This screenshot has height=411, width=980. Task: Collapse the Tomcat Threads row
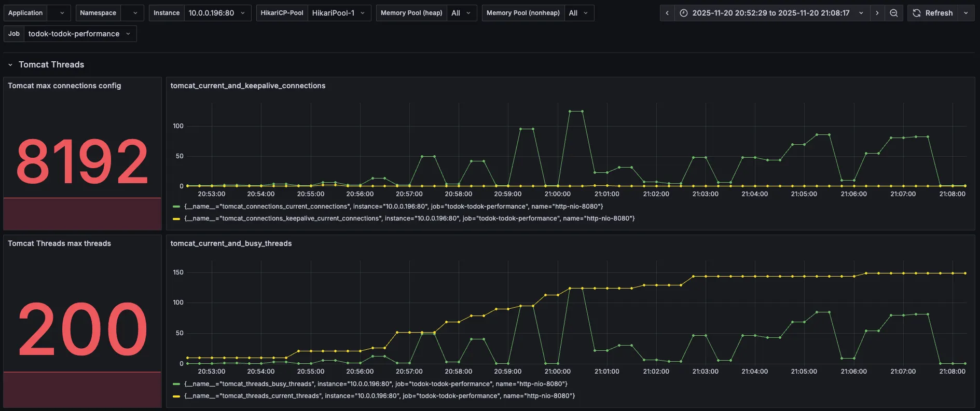(10, 65)
